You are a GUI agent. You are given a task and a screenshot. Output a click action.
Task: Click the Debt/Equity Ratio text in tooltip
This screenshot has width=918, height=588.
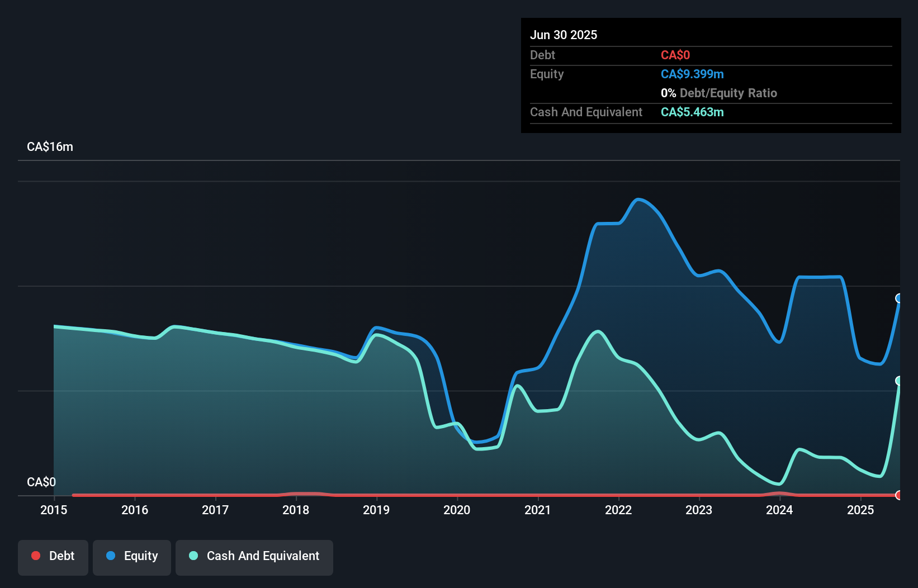(728, 93)
